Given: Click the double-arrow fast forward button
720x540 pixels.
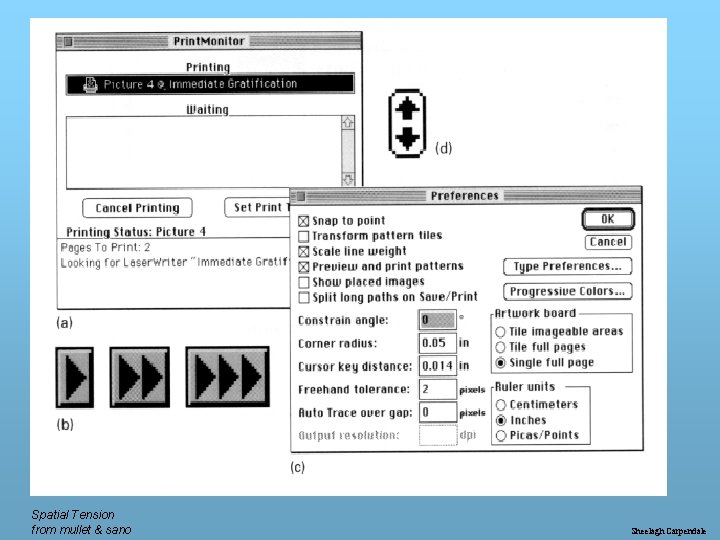Looking at the screenshot, I should click(140, 377).
